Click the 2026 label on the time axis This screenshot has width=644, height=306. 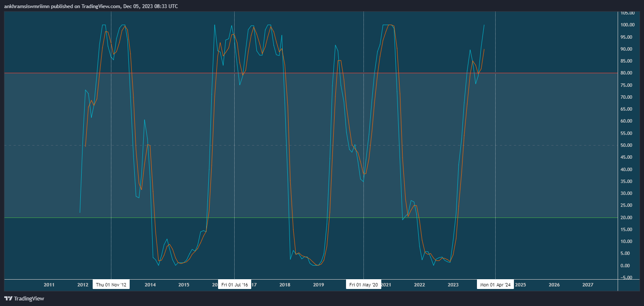(x=554, y=285)
